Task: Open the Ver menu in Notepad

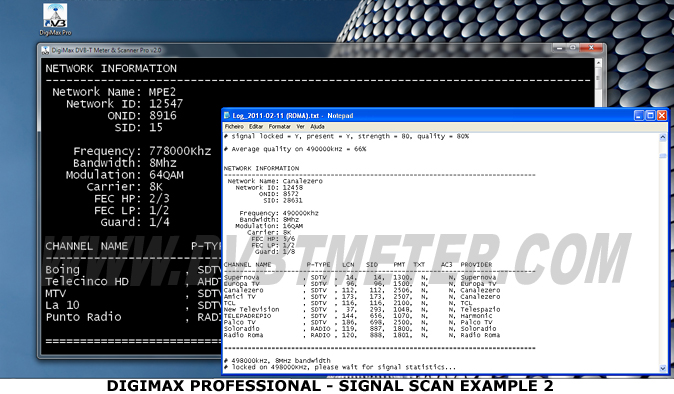Action: click(300, 127)
